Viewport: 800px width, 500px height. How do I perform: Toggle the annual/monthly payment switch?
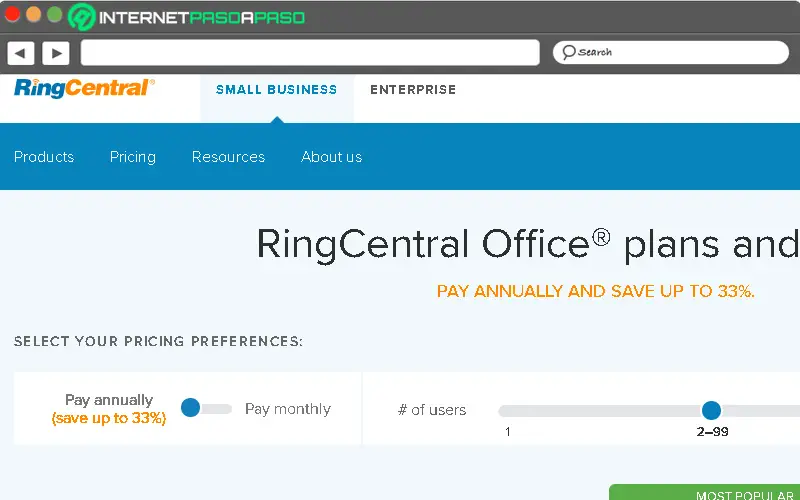point(205,408)
